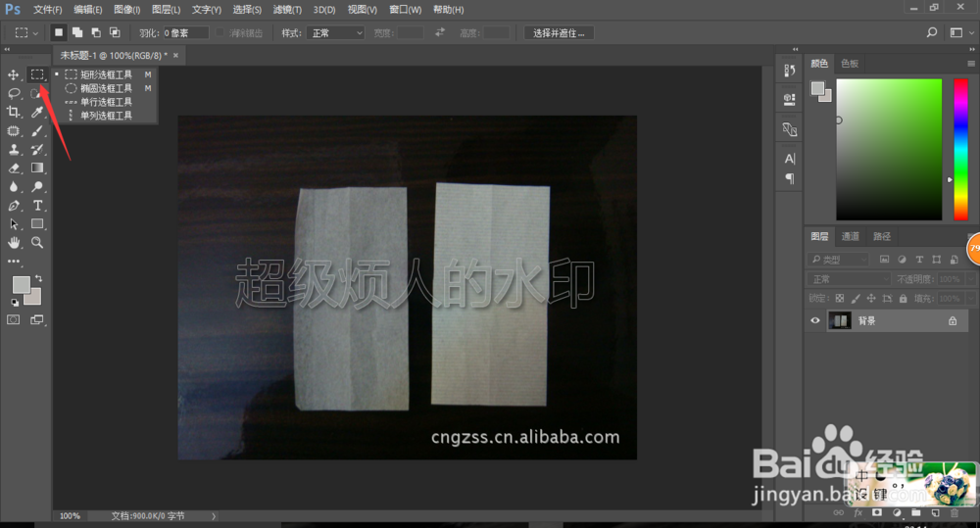
Task: Open the Color panel flyout menu
Action: pos(970,63)
